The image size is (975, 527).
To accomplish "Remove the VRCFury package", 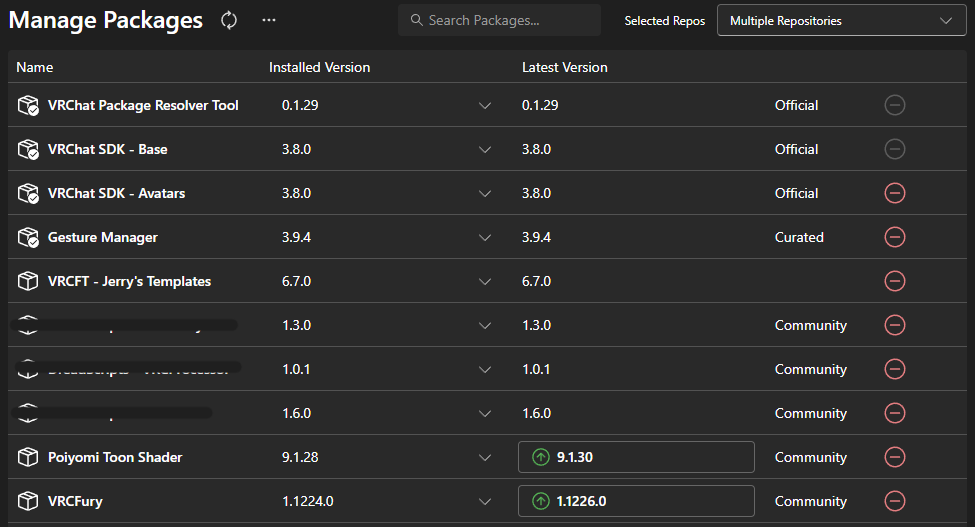I will tap(895, 501).
